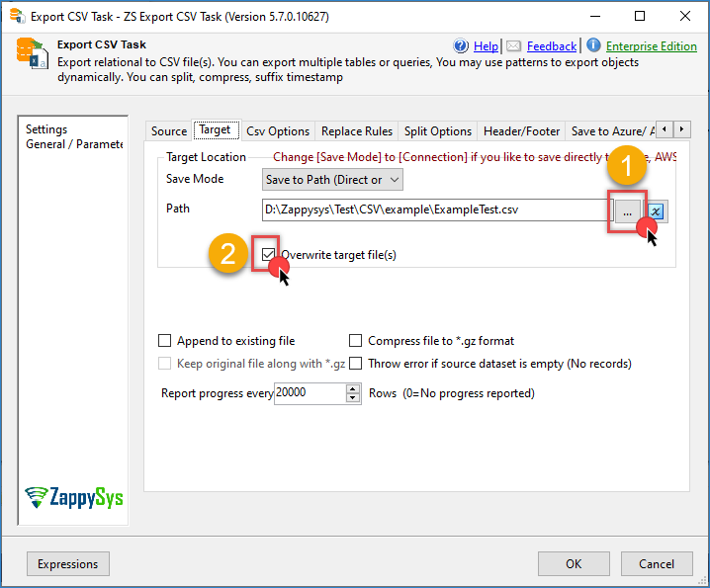Click the clear path X icon button
Viewport: 710px width, 588px height.
(x=656, y=210)
